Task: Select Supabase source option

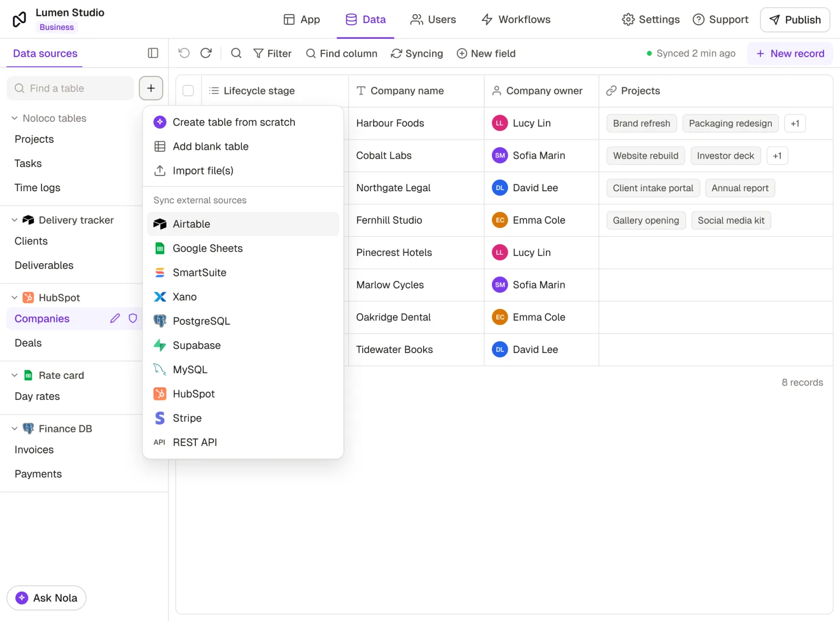Action: 243,345
